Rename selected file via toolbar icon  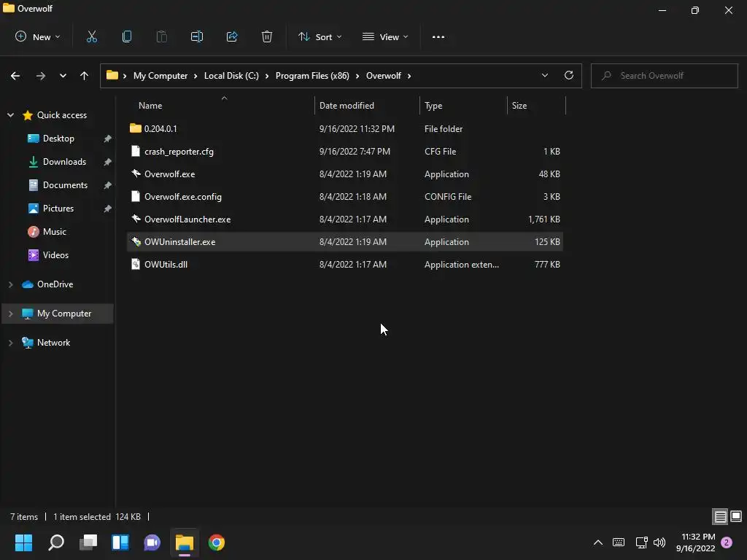[x=197, y=36]
